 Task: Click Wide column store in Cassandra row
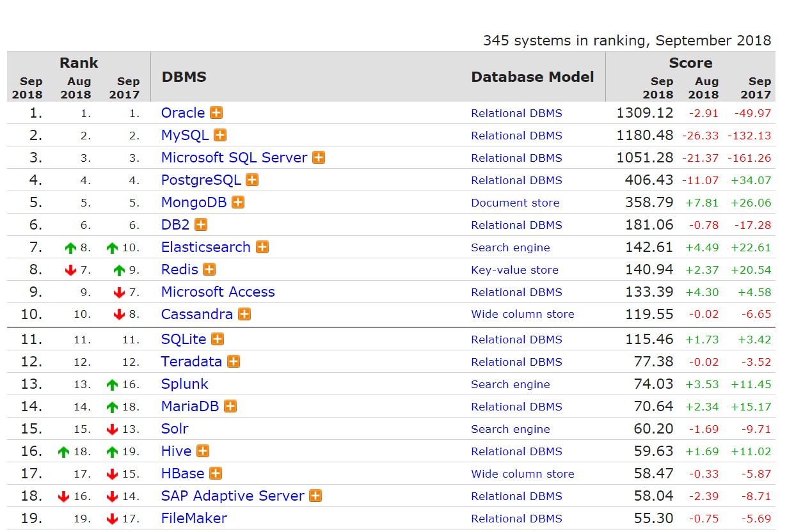[x=523, y=314]
